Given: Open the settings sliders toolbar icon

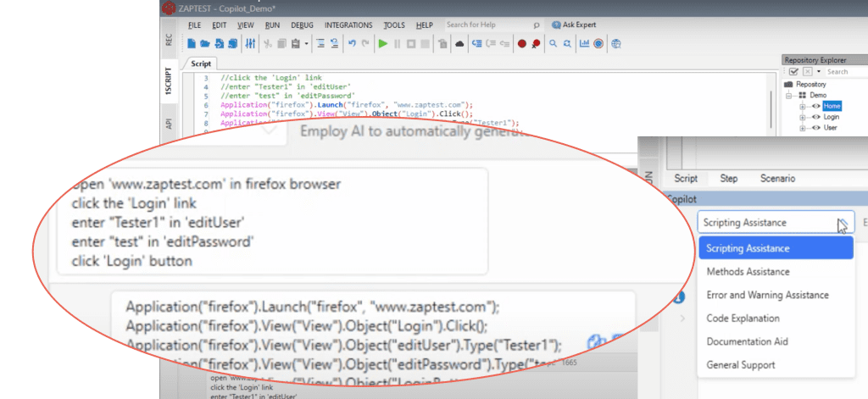Looking at the screenshot, I should coord(250,43).
